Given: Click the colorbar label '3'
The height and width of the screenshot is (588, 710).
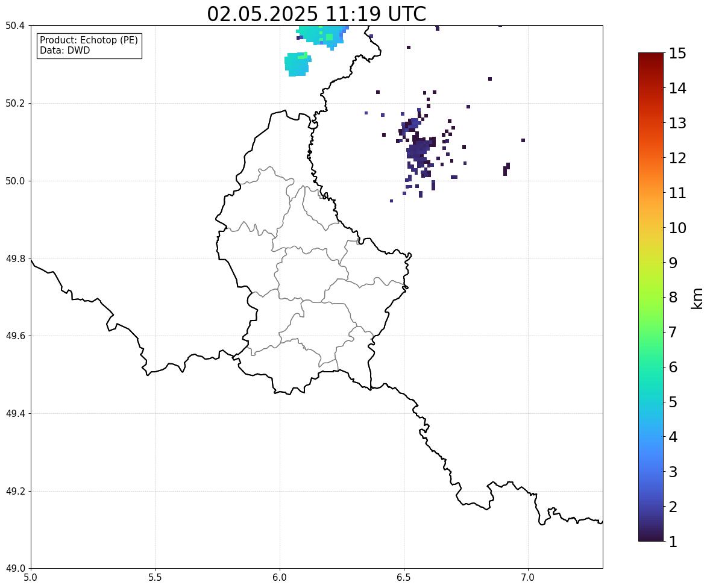Looking at the screenshot, I should click(x=673, y=472).
